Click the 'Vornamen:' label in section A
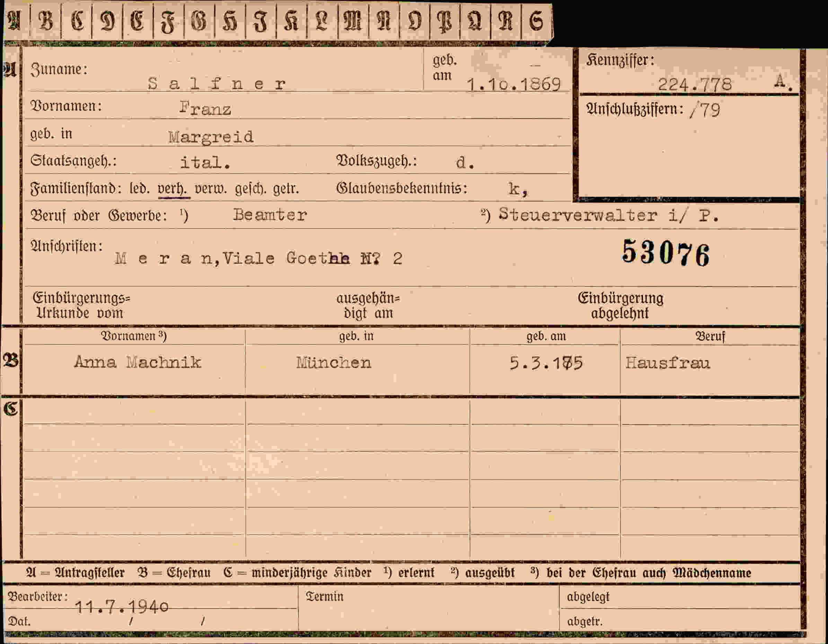This screenshot has height=644, width=828. coord(66,106)
